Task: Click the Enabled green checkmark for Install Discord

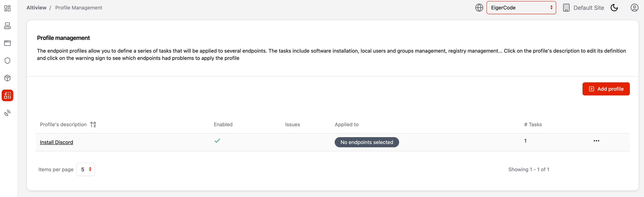Action: [217, 141]
